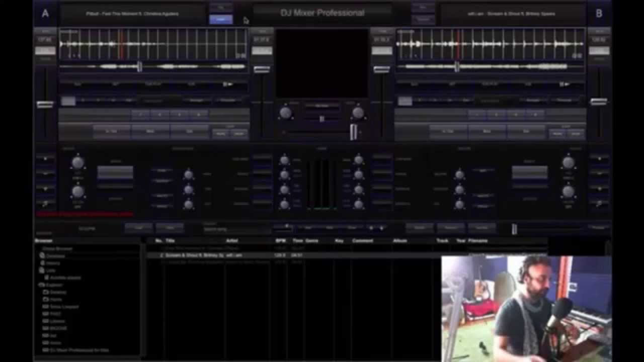Open Automix playlist entry
This screenshot has width=644, height=362.
[x=65, y=278]
